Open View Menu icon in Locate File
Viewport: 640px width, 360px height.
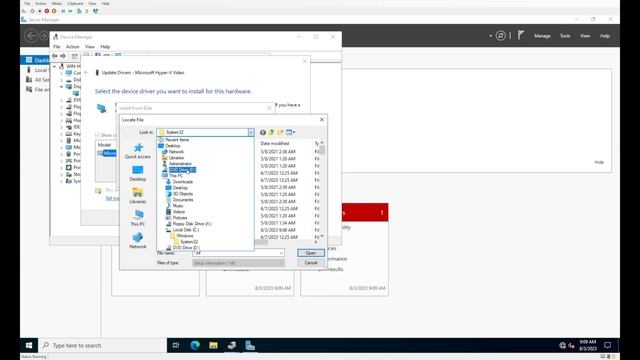pyautogui.click(x=291, y=132)
